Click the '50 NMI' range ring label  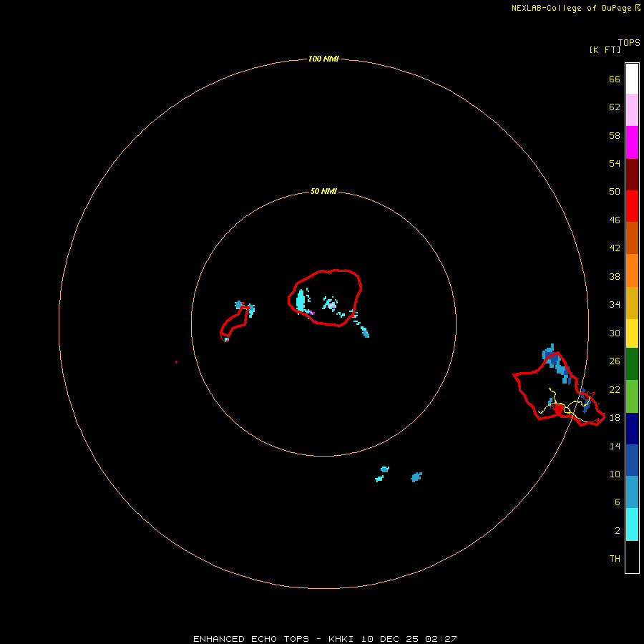(323, 191)
